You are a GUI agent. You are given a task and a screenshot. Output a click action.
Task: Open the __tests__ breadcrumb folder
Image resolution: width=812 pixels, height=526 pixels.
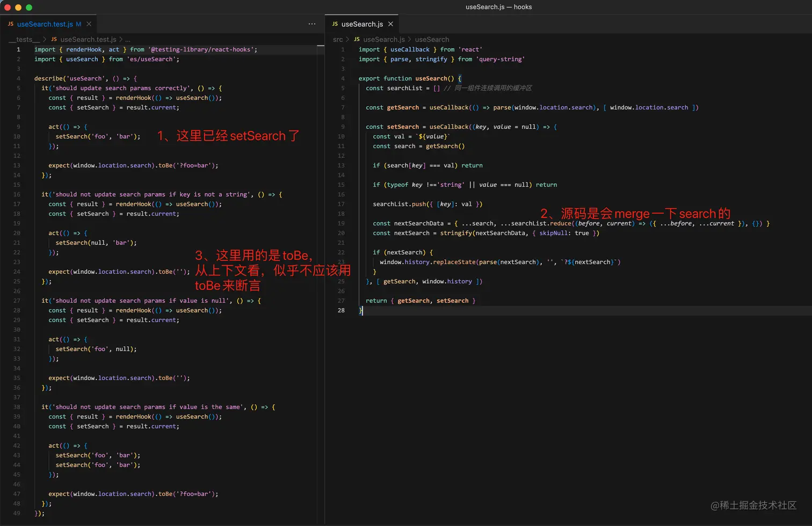(x=24, y=39)
